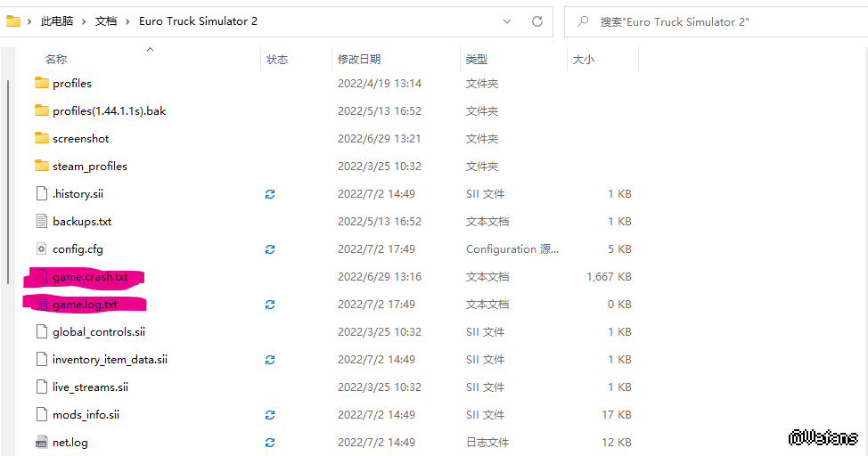The width and height of the screenshot is (868, 456).
Task: Click the steam_profiles folder icon
Action: pos(41,167)
